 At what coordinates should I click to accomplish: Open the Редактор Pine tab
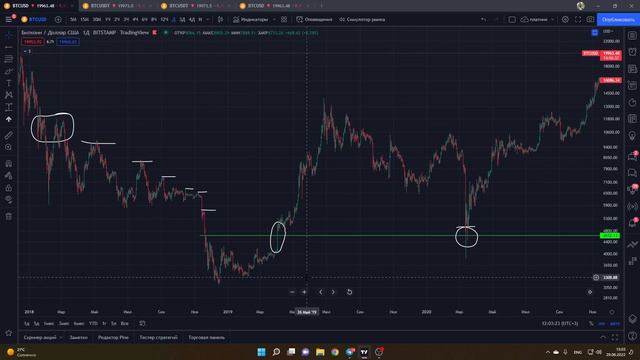(x=113, y=338)
